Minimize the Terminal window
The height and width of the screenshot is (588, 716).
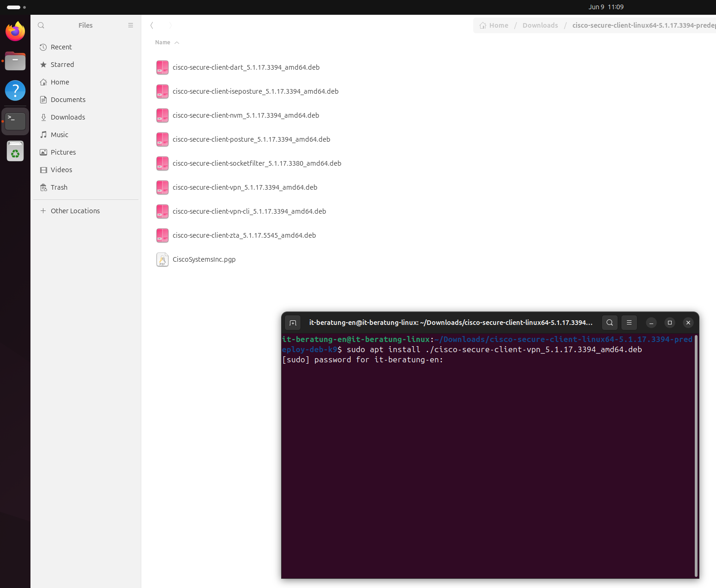651,323
